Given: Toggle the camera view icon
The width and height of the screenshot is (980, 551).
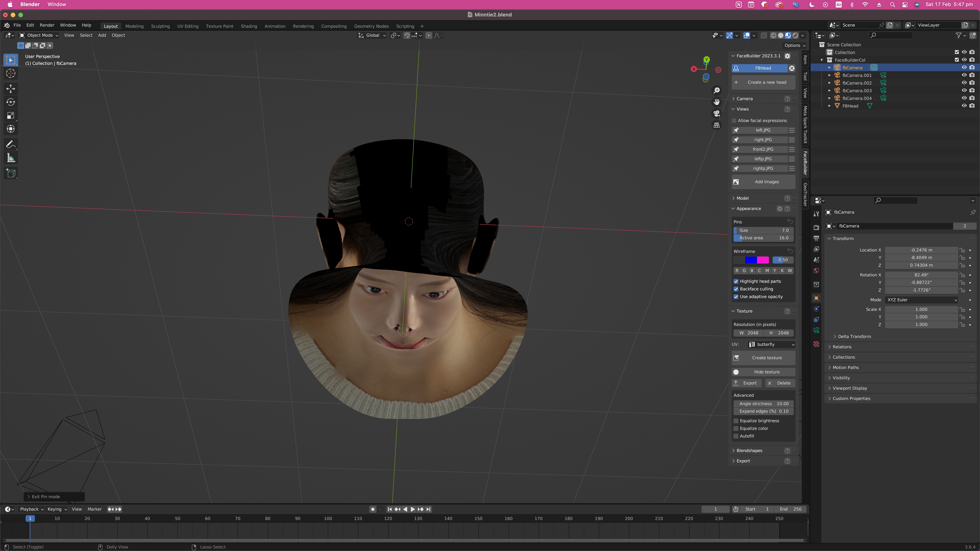Looking at the screenshot, I should pyautogui.click(x=716, y=113).
